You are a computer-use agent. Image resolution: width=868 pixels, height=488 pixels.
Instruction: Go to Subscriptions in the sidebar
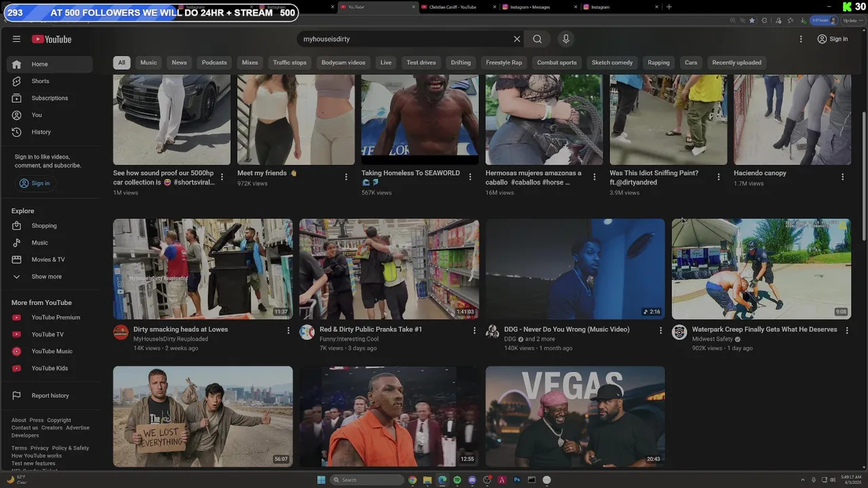pos(50,98)
